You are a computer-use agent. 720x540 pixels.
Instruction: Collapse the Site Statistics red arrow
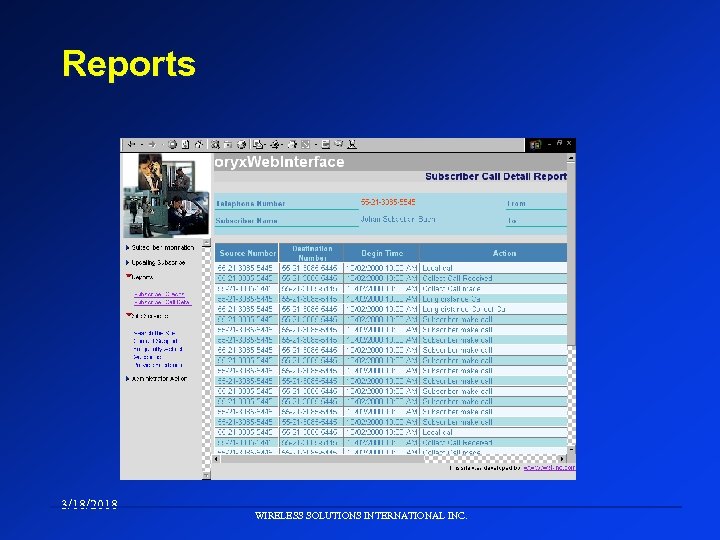(x=128, y=315)
